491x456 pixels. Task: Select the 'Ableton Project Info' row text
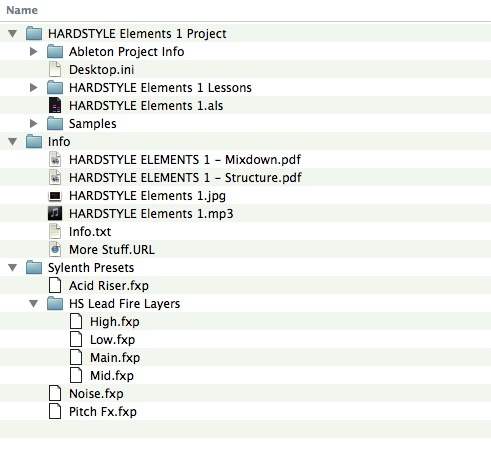(x=127, y=52)
